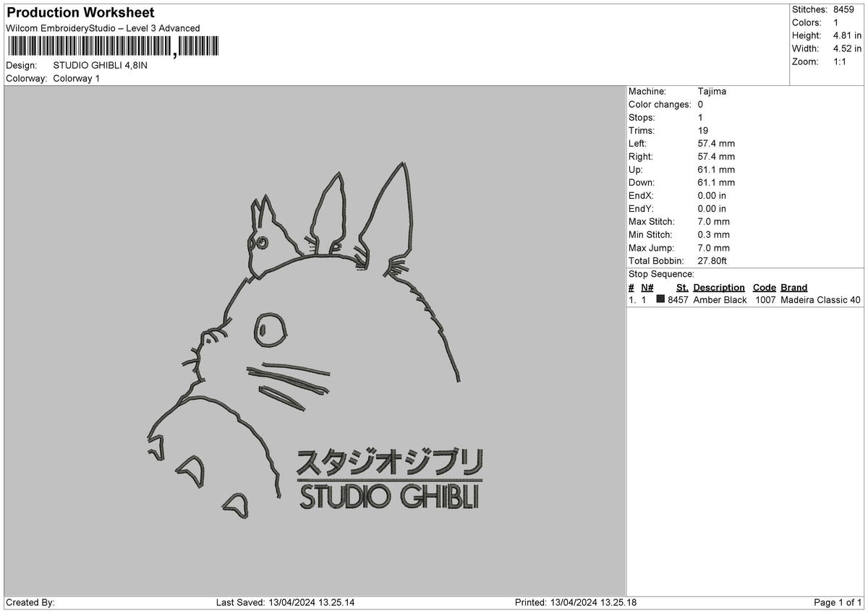Image resolution: width=868 pixels, height=613 pixels.
Task: Click the Totoro whiskers in the design
Action: (289, 384)
